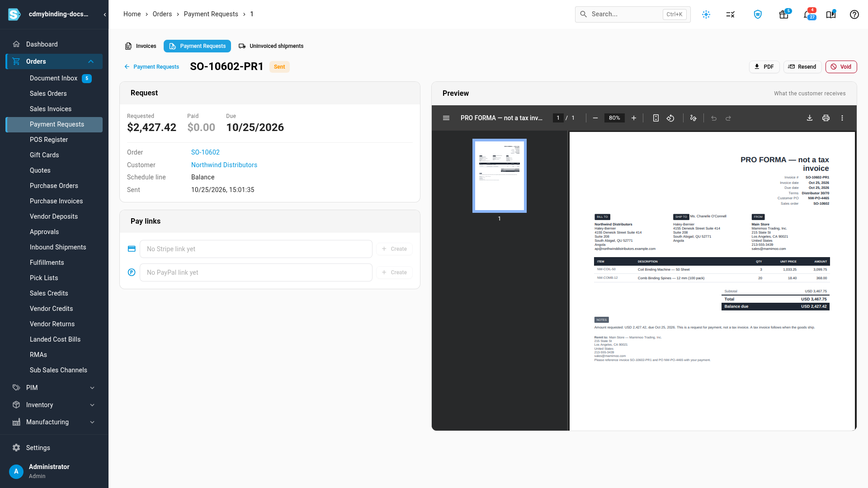Open Settings in the sidebar

(x=38, y=448)
